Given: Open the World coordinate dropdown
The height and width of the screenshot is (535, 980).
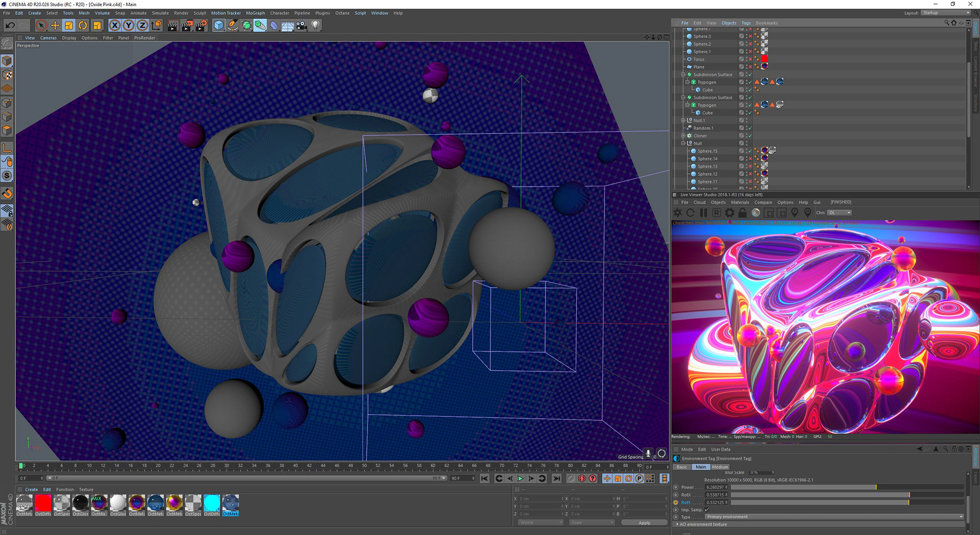Looking at the screenshot, I should point(541,522).
